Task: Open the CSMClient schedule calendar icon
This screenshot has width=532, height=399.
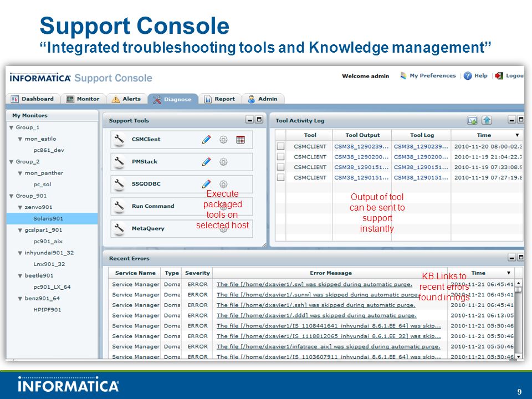Action: (x=240, y=140)
